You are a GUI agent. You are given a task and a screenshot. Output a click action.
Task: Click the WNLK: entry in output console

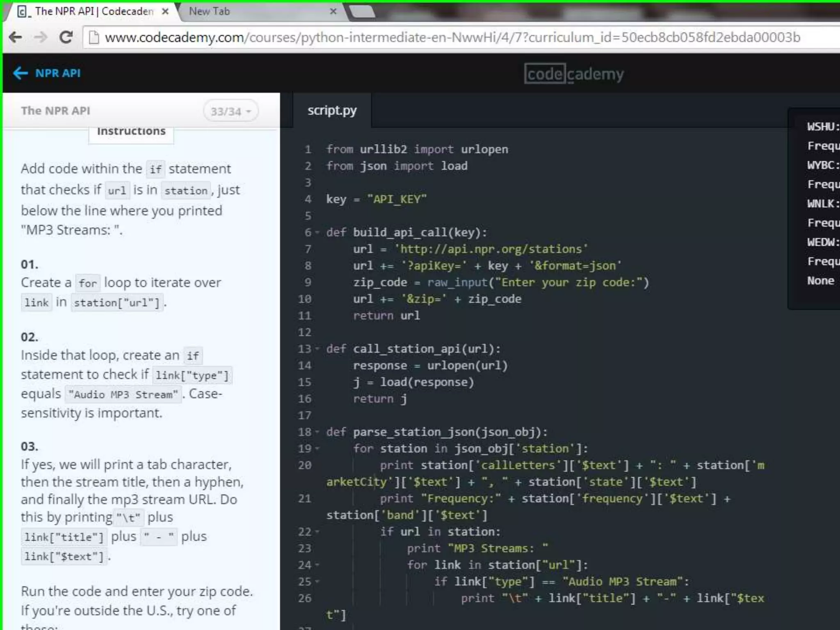(823, 204)
